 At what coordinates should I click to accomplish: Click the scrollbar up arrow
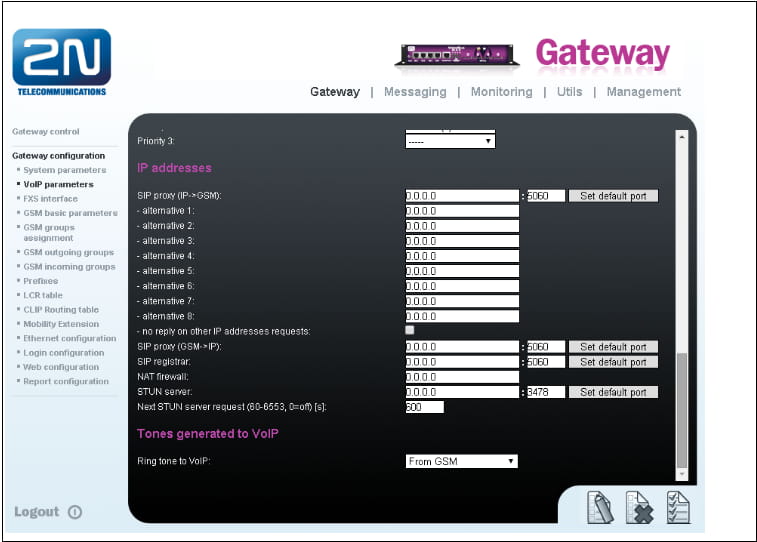[x=682, y=137]
